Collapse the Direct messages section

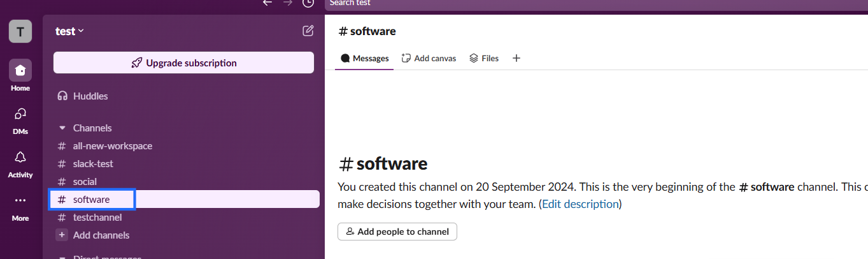click(x=62, y=258)
